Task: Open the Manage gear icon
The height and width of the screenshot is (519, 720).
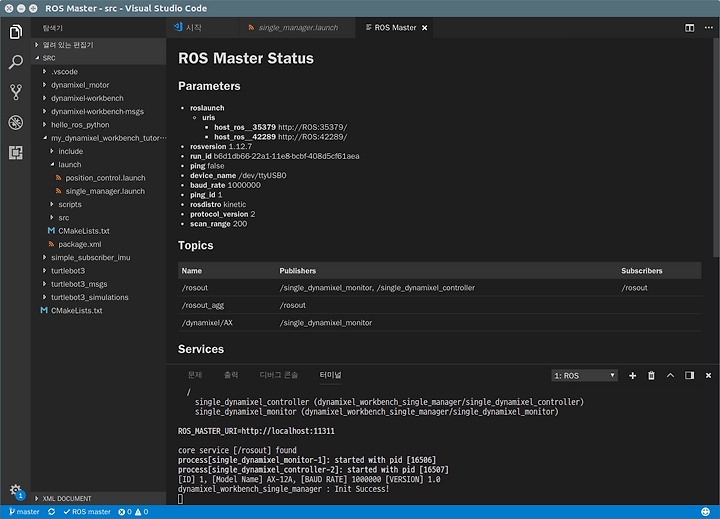Action: coord(16,490)
